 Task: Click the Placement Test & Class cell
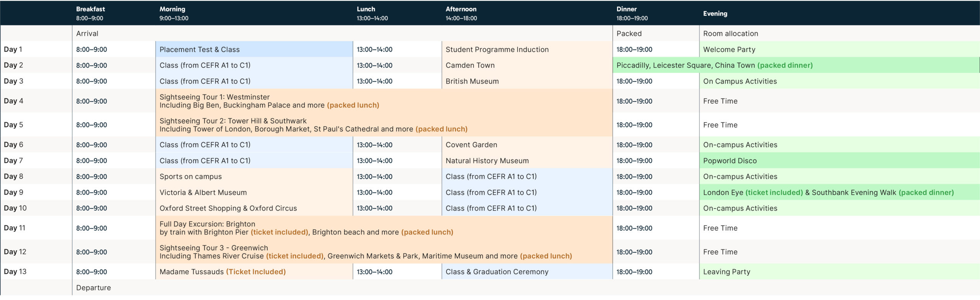199,49
